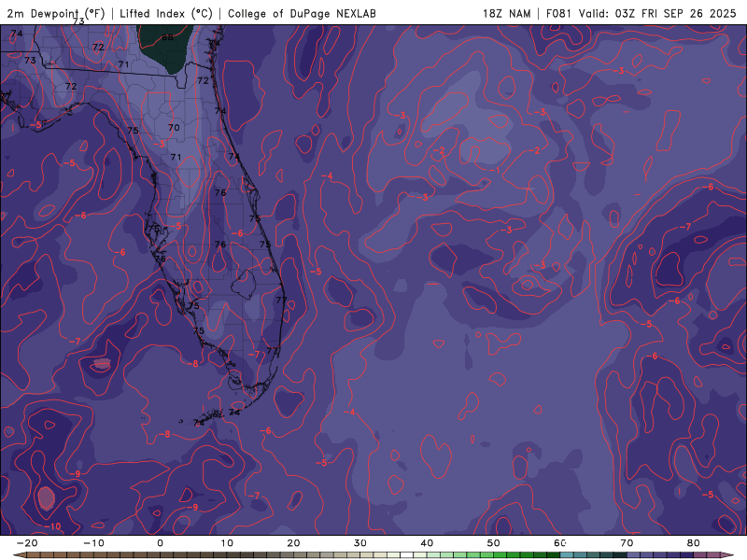Select the "College of DuPage NEXLAB" credit text
The height and width of the screenshot is (560, 747).
302,13
